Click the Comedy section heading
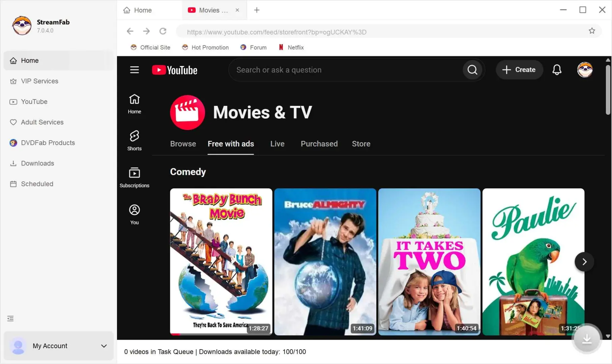The width and height of the screenshot is (612, 364). pyautogui.click(x=188, y=172)
